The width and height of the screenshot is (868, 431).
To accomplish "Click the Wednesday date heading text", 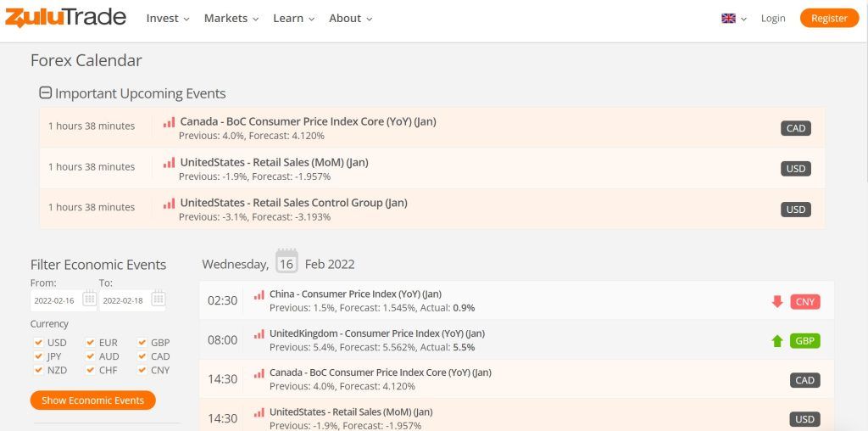I will 236,264.
